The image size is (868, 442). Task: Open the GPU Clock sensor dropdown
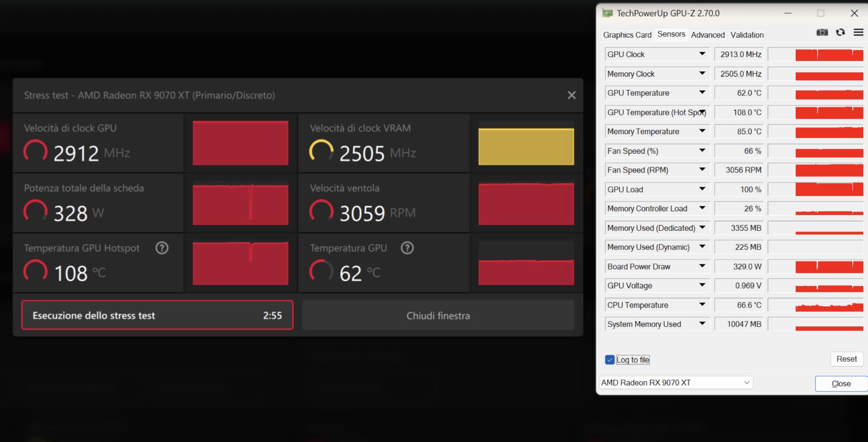pos(702,54)
